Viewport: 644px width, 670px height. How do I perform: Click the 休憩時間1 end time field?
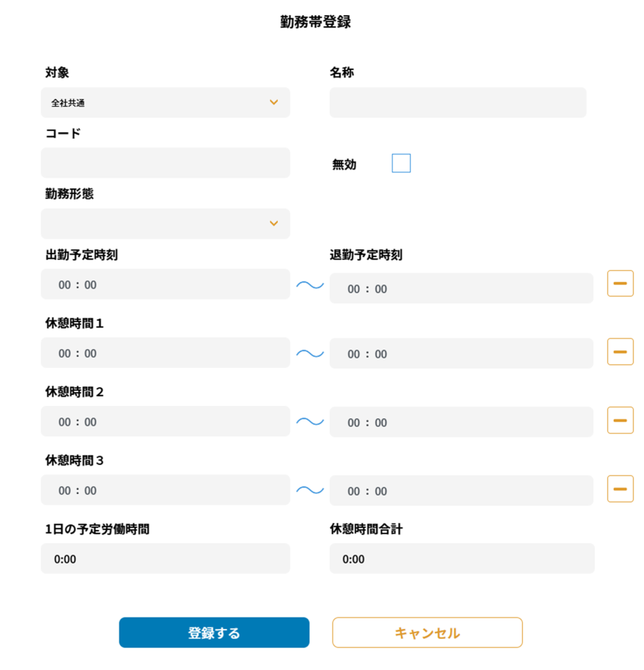(x=461, y=354)
